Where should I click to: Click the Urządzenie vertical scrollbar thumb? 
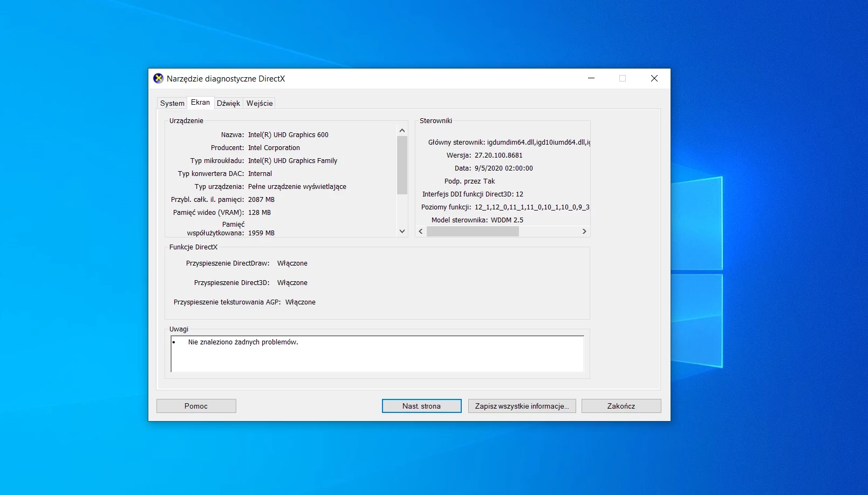coord(402,165)
